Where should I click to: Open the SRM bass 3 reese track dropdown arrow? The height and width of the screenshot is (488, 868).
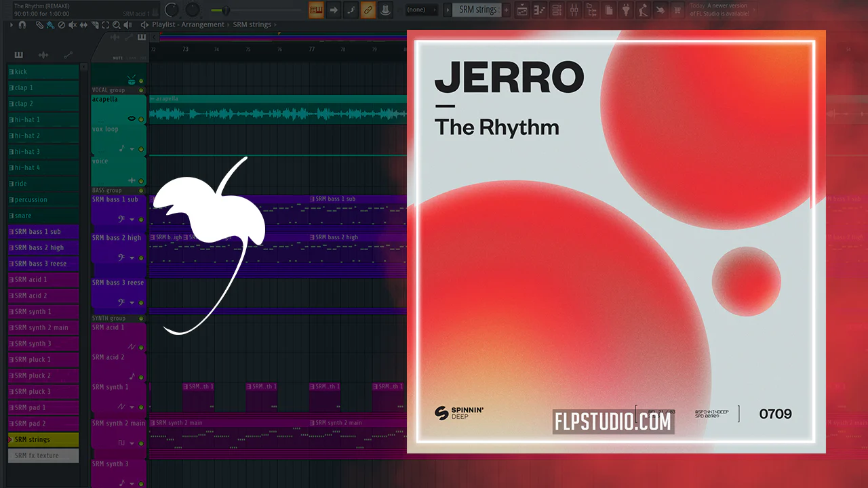[x=132, y=302]
